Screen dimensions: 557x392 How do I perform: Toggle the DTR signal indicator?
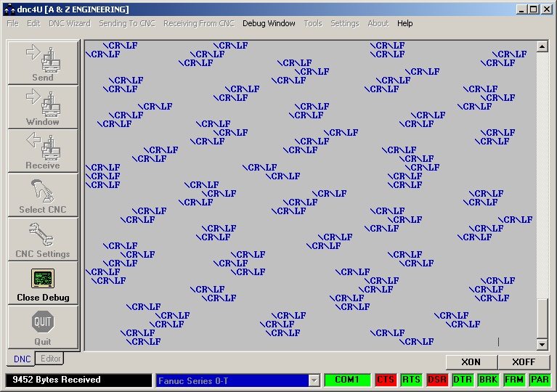click(463, 380)
